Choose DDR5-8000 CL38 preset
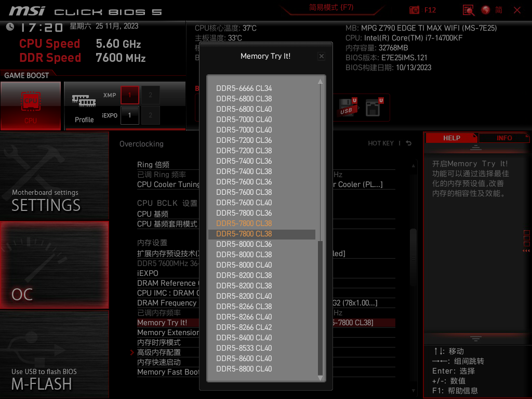This screenshot has width=532, height=399. click(x=244, y=255)
